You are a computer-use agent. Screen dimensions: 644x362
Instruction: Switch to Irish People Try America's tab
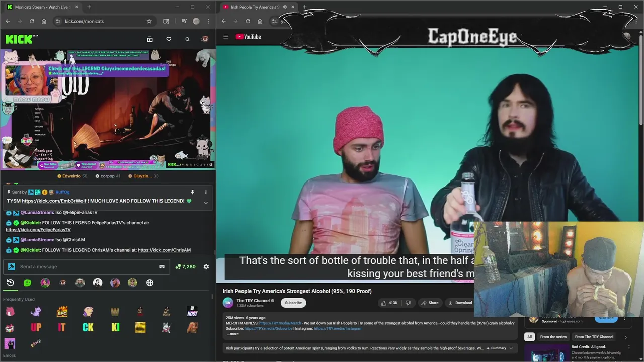(x=254, y=7)
